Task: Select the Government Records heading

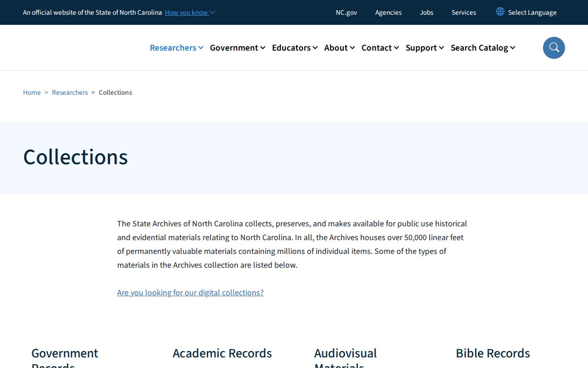Action: (65, 357)
